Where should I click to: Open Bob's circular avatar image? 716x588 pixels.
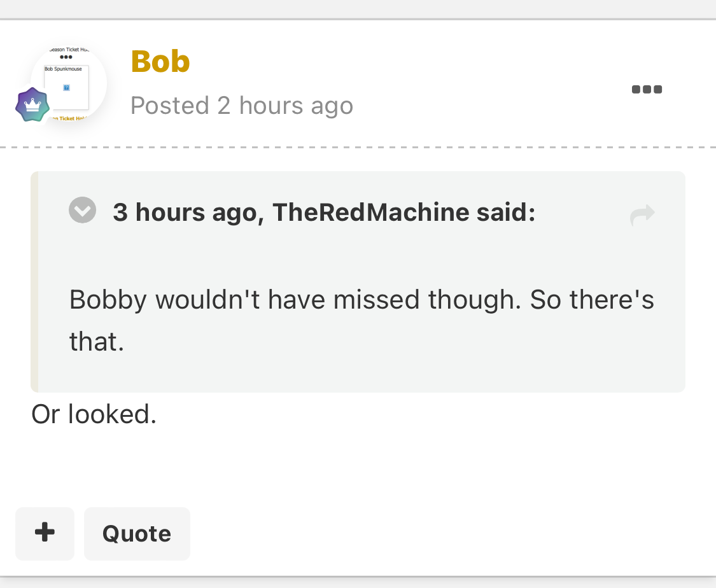pyautogui.click(x=69, y=83)
